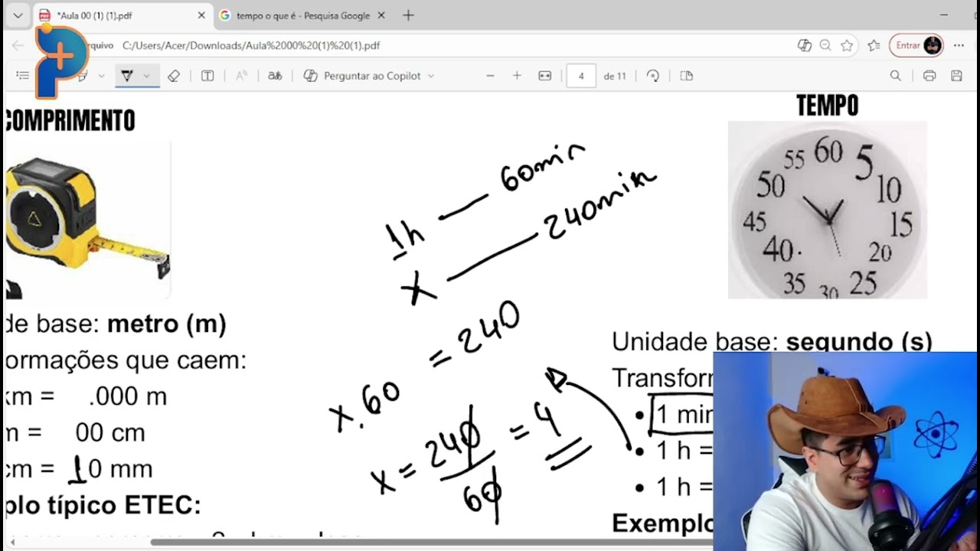Print the PDF document
980x551 pixels.
pyautogui.click(x=929, y=76)
